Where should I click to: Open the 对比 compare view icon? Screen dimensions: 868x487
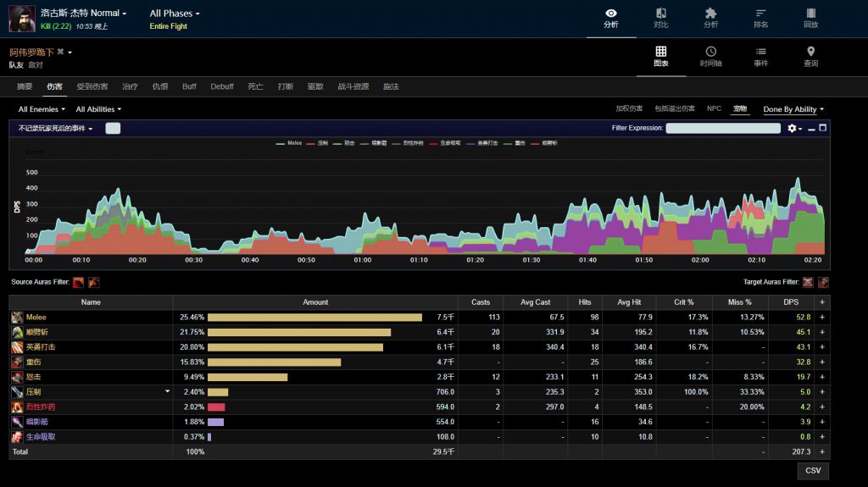661,14
